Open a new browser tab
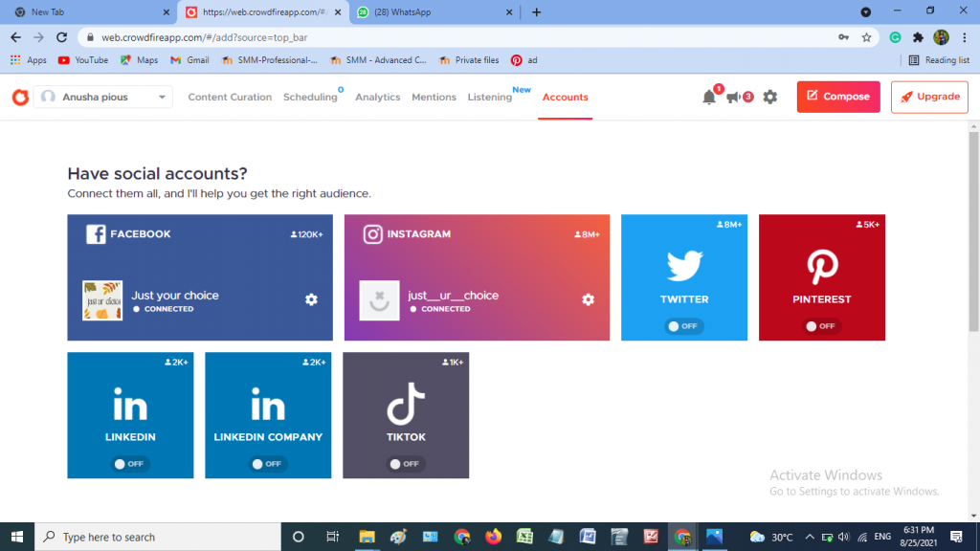Screen dimensions: 980x551 pos(536,11)
